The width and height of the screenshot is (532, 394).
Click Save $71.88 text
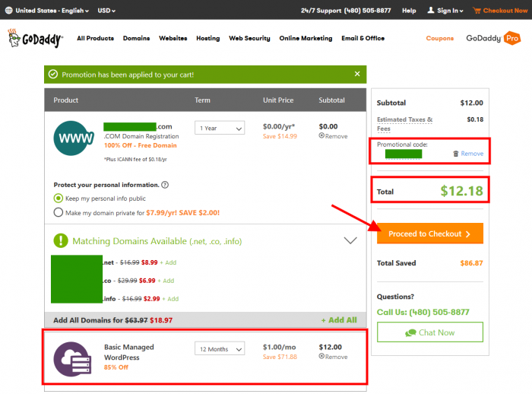coord(280,357)
